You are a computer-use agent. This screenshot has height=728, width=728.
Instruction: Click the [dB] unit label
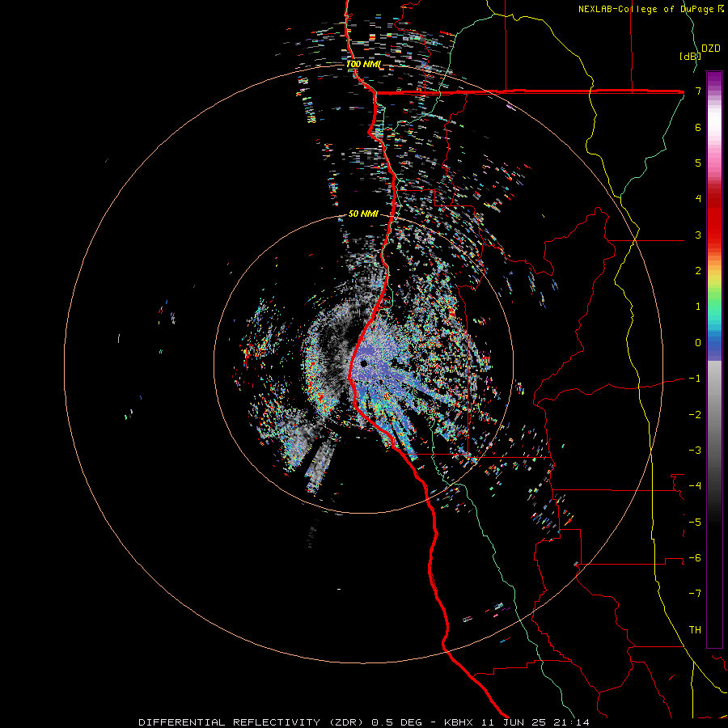[690, 56]
